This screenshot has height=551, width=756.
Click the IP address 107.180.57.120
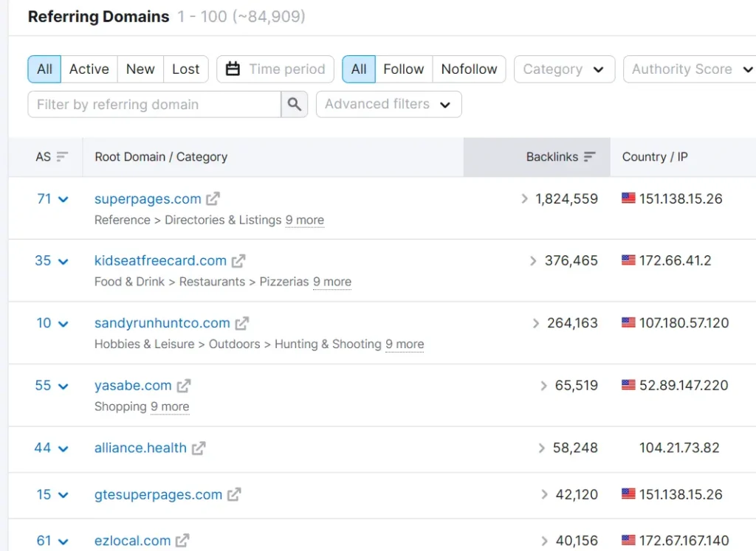684,322
